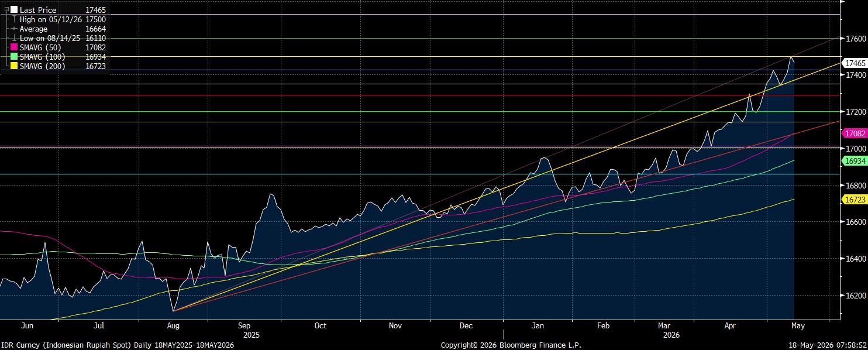Click the yellow SMAVG (200) swatch

click(14, 66)
